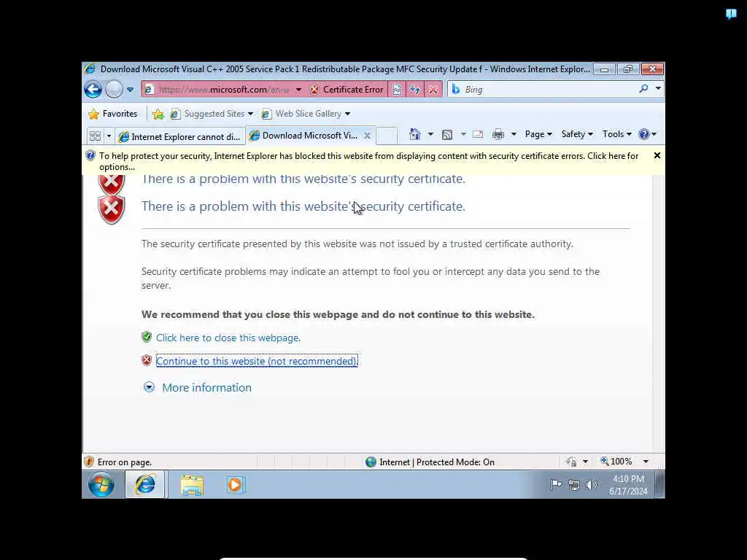Open Windows Explorer folder taskbar icon

tap(192, 485)
